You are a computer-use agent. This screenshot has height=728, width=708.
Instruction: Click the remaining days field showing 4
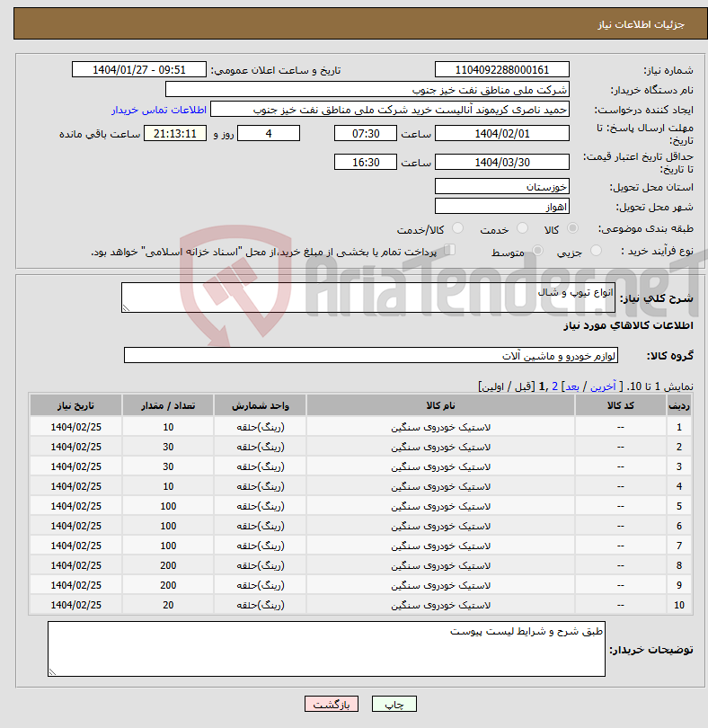(269, 133)
